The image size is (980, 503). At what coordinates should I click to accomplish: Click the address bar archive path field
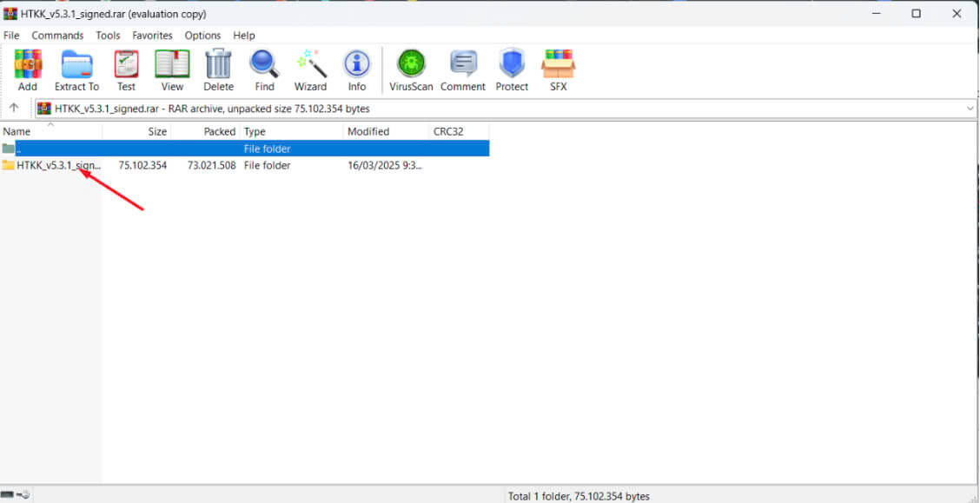click(507, 108)
